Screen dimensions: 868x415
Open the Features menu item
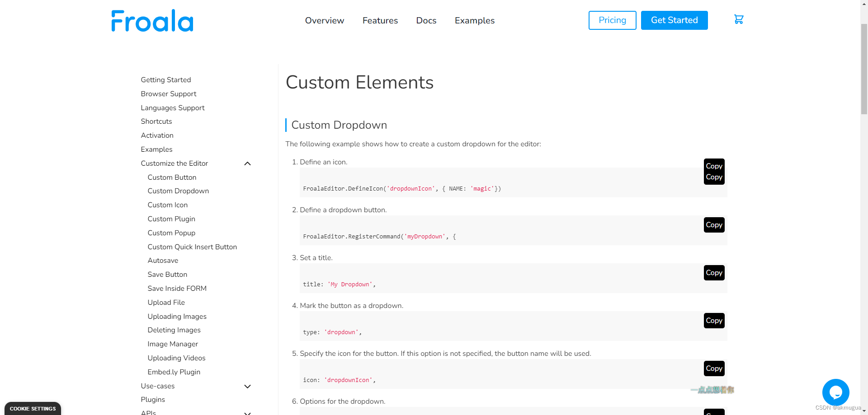380,21
